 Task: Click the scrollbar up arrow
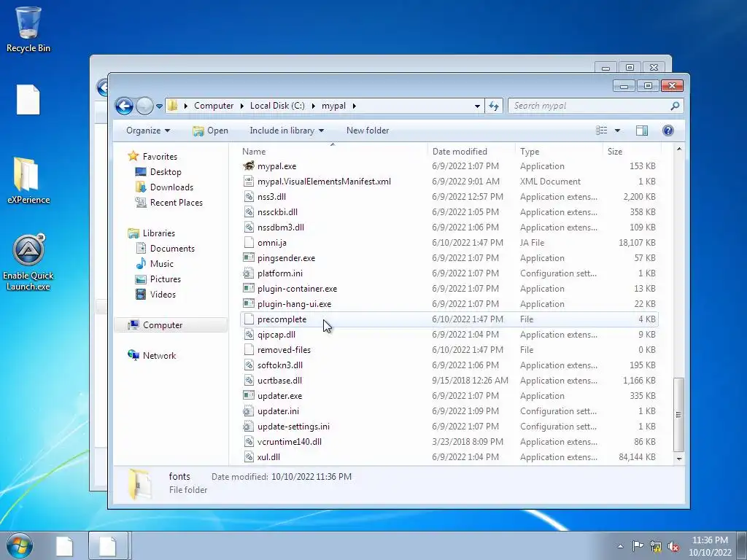(x=679, y=149)
